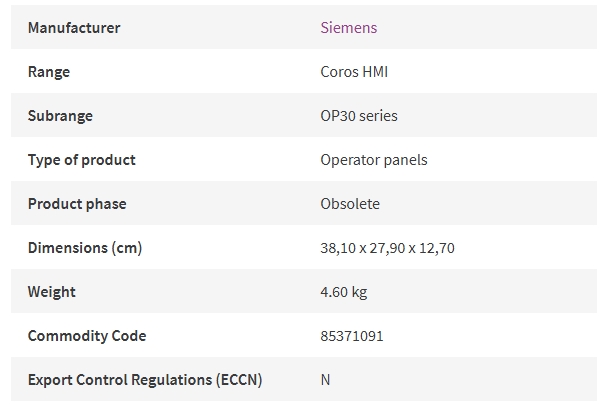Select the Coros HMI range value
Screen dimensions: 607x407
pyautogui.click(x=354, y=72)
